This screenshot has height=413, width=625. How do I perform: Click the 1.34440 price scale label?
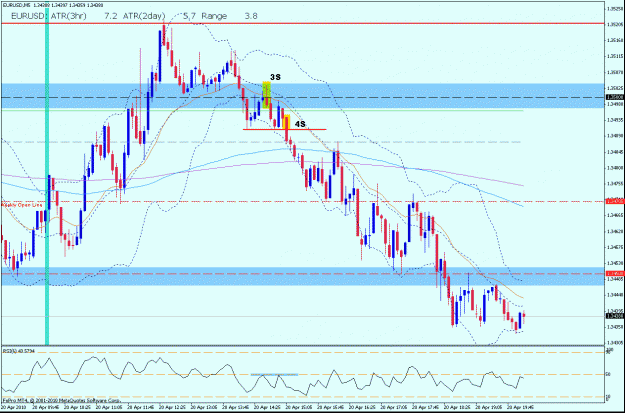click(614, 295)
